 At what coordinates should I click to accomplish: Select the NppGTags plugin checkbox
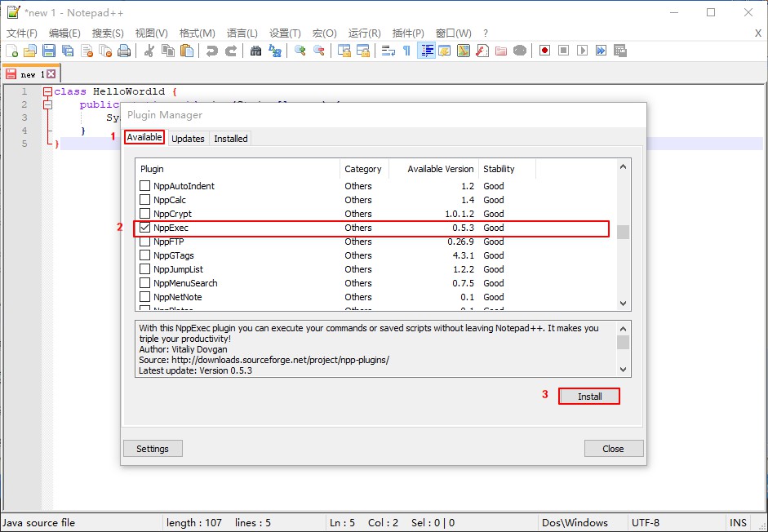tap(144, 255)
